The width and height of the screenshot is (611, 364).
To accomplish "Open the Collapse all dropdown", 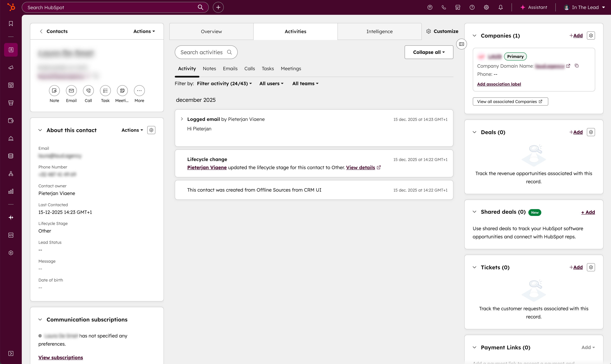I will pos(429,52).
